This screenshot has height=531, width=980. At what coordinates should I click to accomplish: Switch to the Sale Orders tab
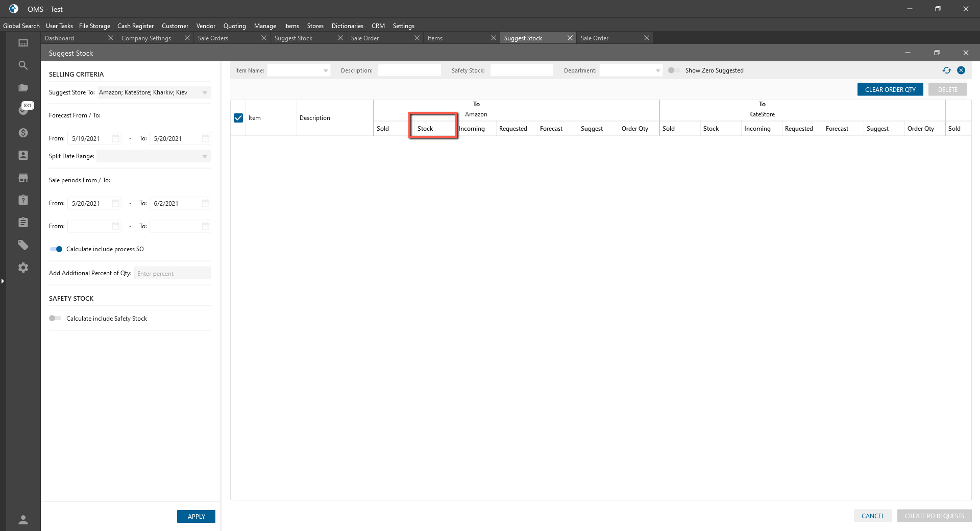click(x=213, y=38)
